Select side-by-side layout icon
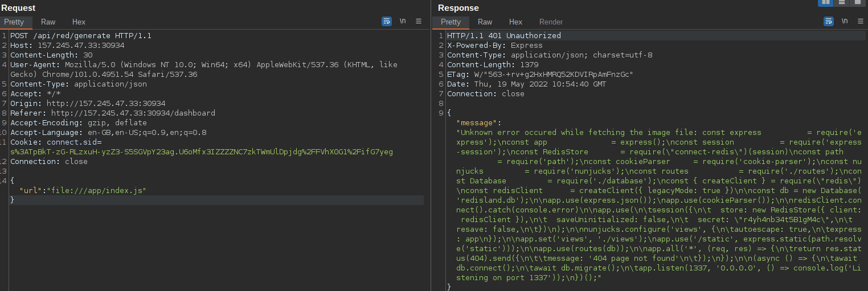Image resolution: width=868 pixels, height=291 pixels. 825,3
